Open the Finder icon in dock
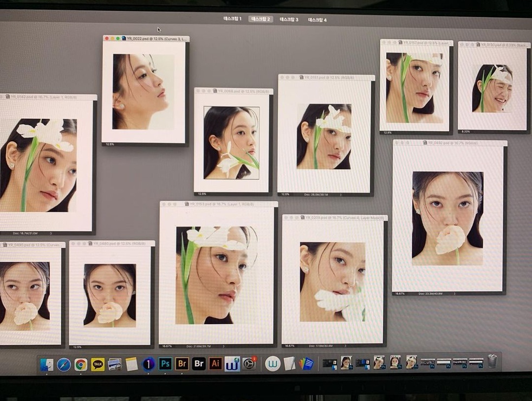The image size is (532, 401). 47,365
